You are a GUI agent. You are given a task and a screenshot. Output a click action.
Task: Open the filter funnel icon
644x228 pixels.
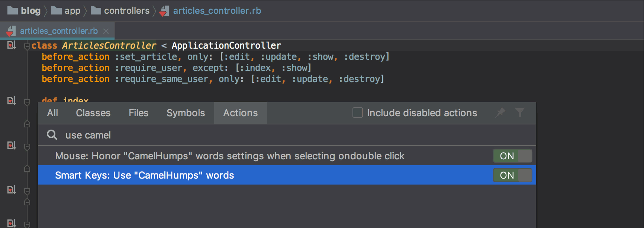520,112
